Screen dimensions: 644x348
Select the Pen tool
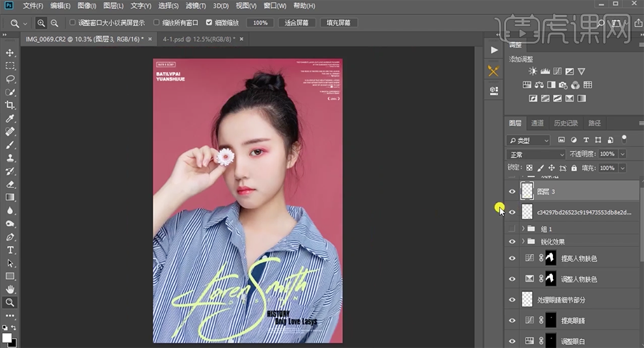click(x=10, y=237)
